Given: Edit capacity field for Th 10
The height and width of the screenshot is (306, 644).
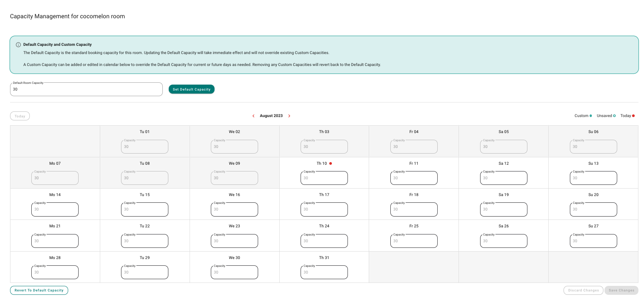Looking at the screenshot, I should pyautogui.click(x=324, y=178).
